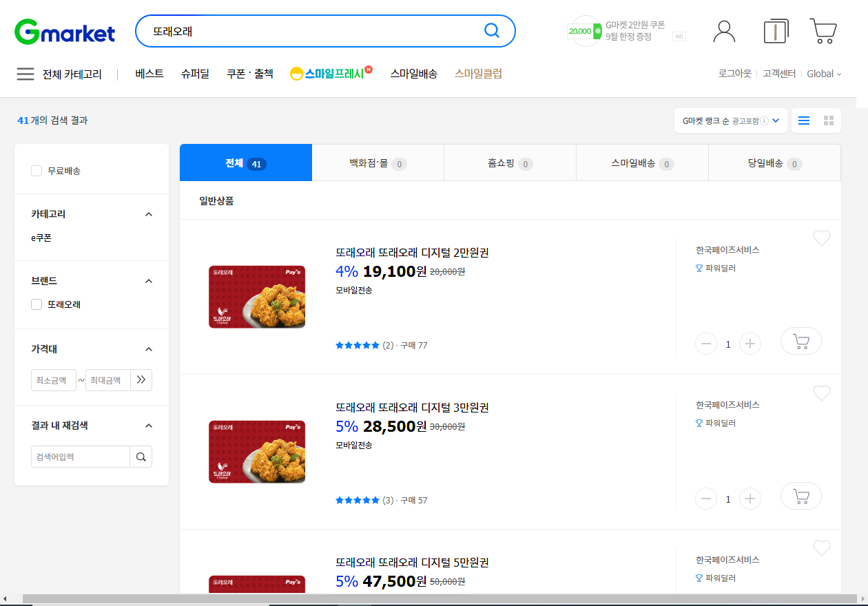868x606 pixels.
Task: Switch to list view icon
Action: point(804,121)
